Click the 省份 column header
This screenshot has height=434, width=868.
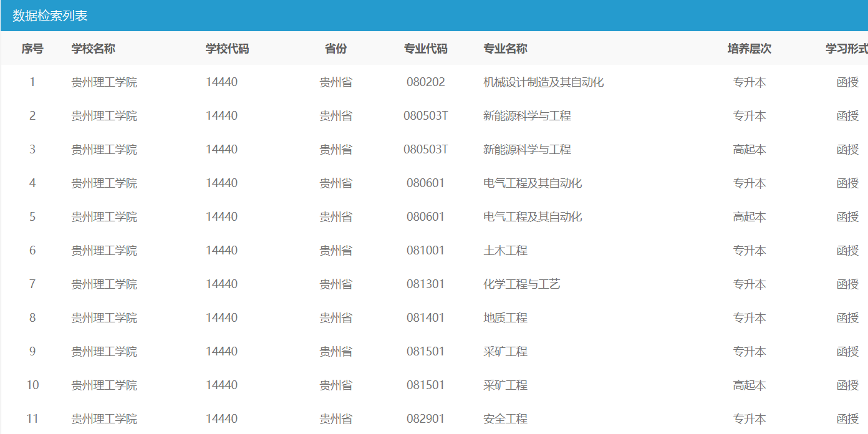pyautogui.click(x=336, y=49)
